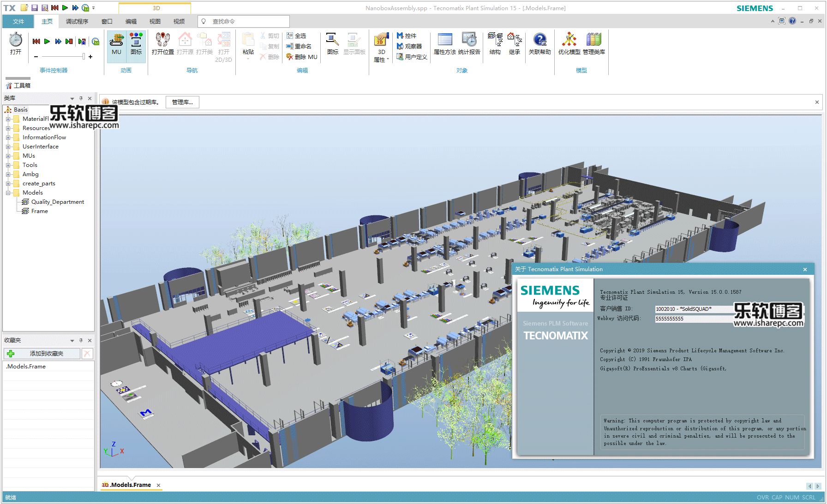The width and height of the screenshot is (827, 504).
Task: Switch to the Debugger (调试程序) tab
Action: click(77, 21)
